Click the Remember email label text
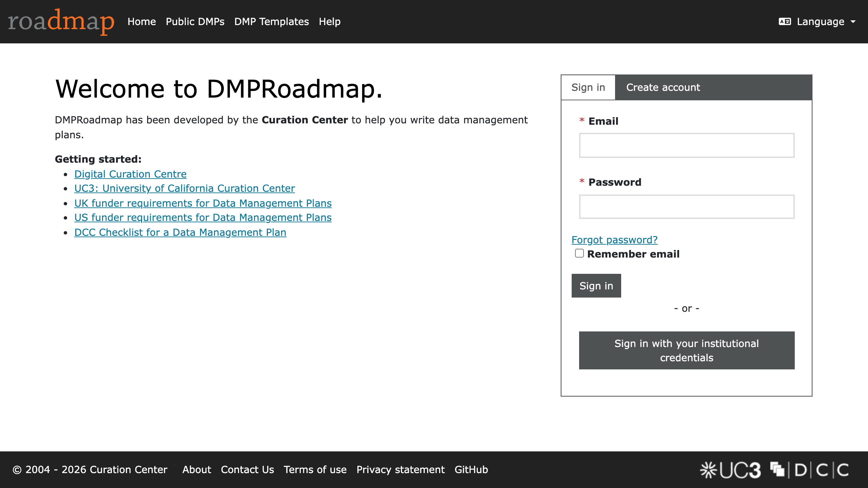 tap(633, 254)
